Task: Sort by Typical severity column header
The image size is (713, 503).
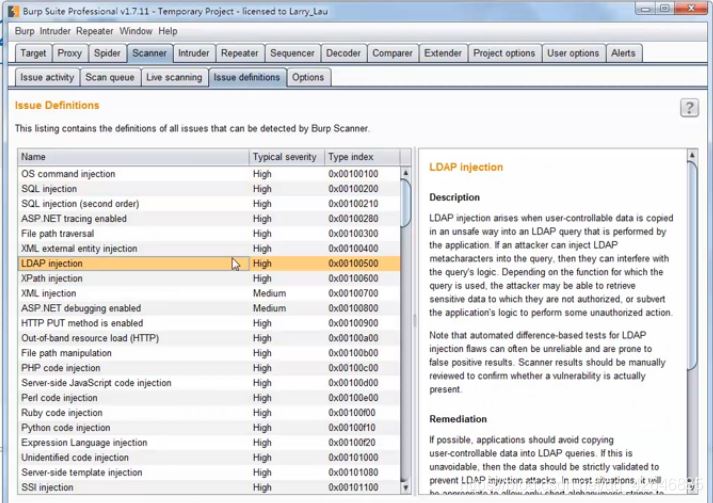Action: [x=285, y=157]
